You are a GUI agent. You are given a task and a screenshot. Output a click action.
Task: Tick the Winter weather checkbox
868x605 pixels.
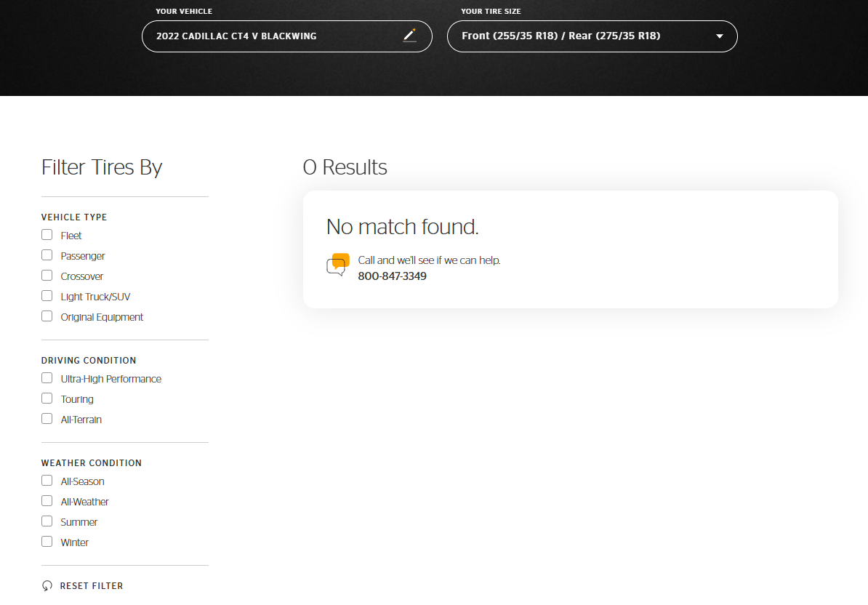47,542
